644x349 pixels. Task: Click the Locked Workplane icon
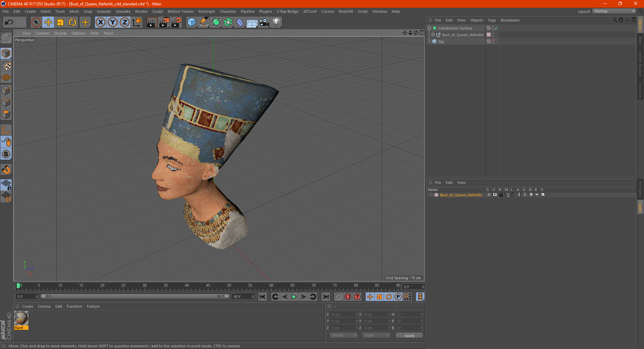tap(6, 185)
